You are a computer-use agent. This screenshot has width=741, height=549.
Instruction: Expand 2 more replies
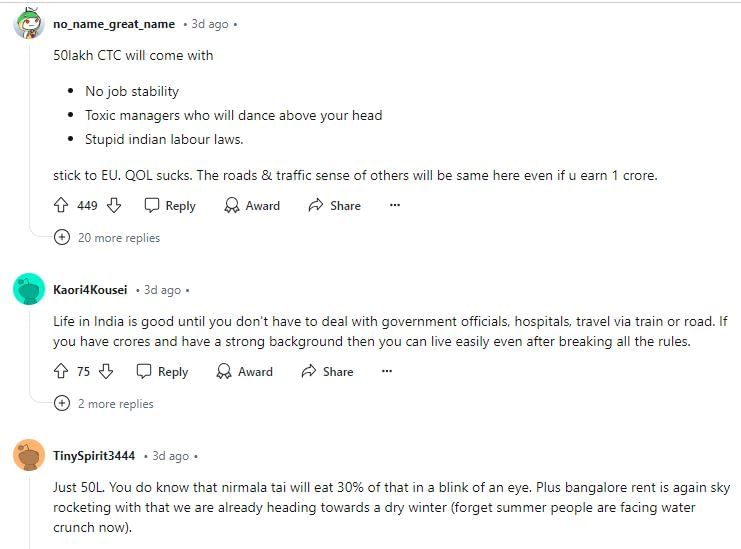[115, 404]
